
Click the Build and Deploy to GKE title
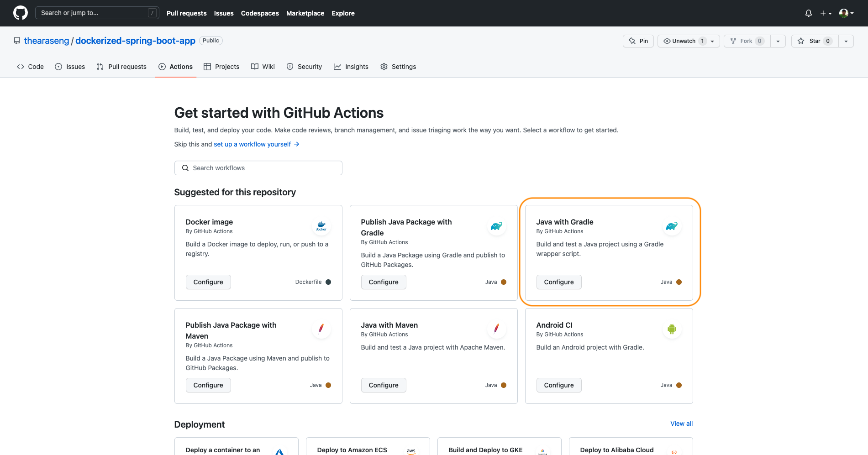tap(485, 450)
